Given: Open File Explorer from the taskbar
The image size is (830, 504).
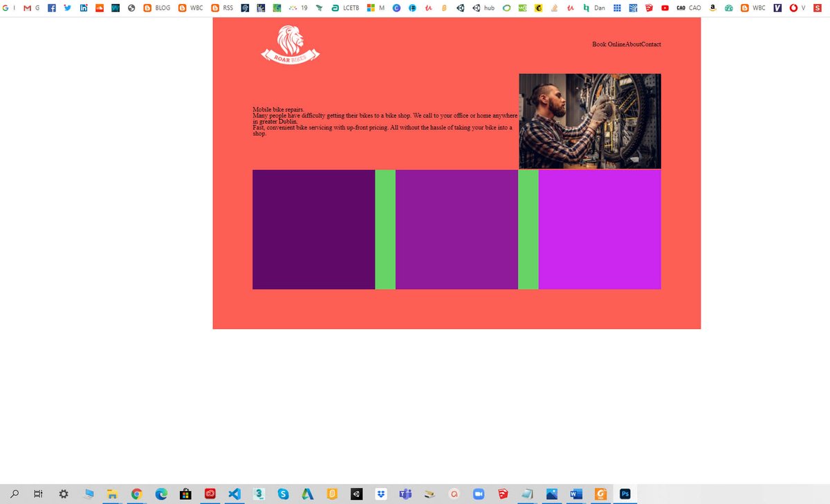Looking at the screenshot, I should pyautogui.click(x=112, y=494).
